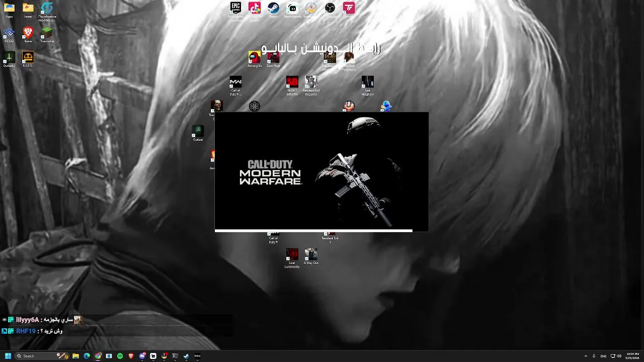Click the taskbar Search box

click(42, 356)
